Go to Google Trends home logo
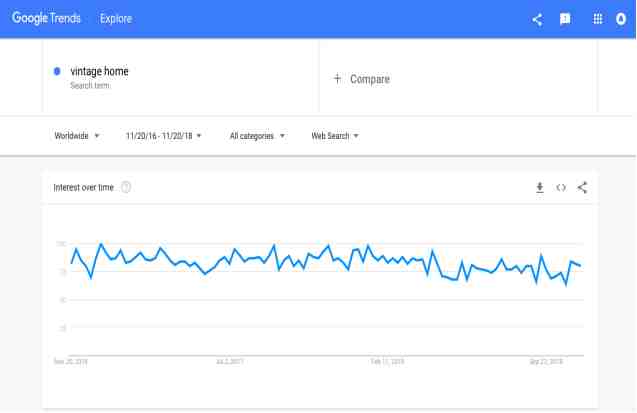The height and width of the screenshot is (413, 637). pos(46,19)
